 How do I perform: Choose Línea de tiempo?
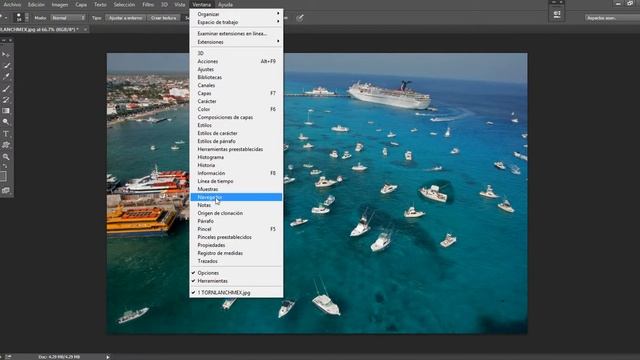[x=236, y=181]
